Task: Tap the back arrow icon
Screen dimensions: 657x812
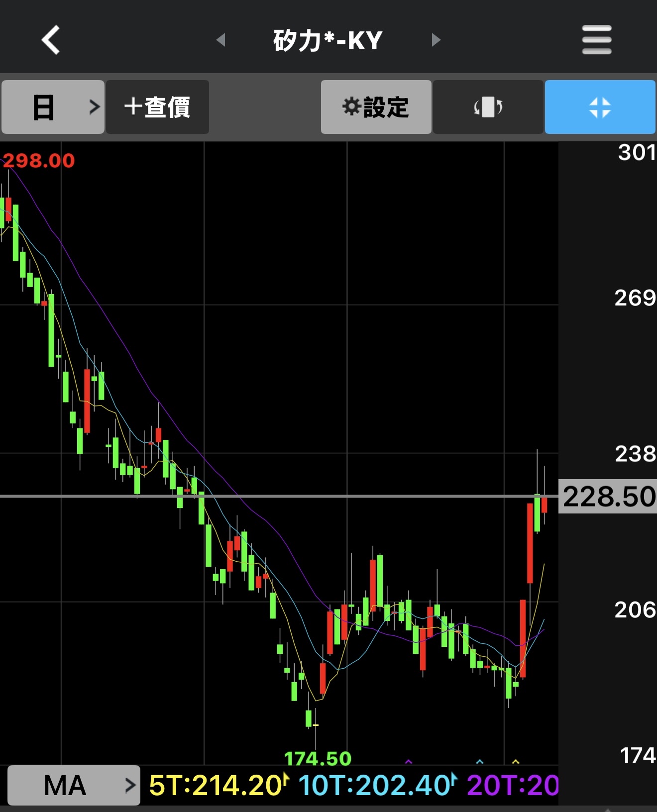Action: (51, 39)
